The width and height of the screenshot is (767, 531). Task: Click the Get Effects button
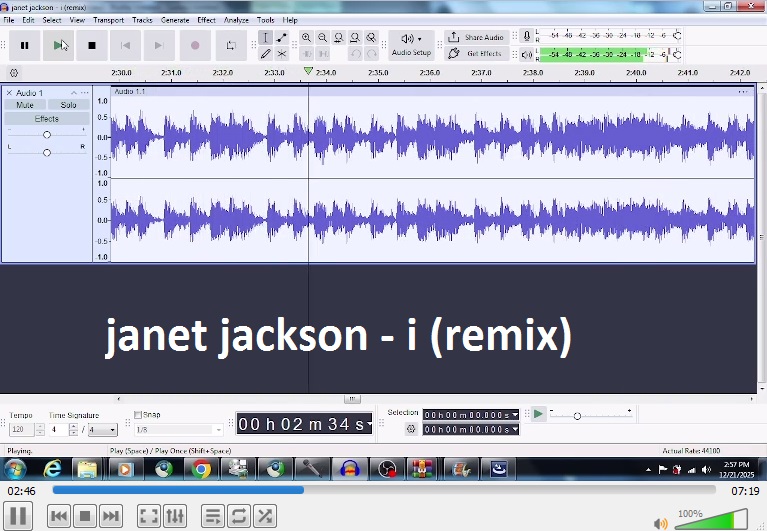476,54
